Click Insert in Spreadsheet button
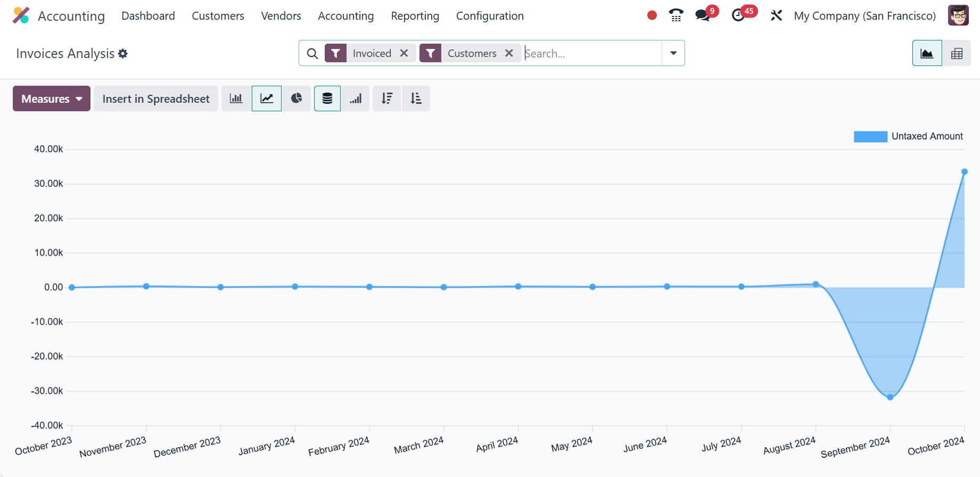 click(x=156, y=98)
